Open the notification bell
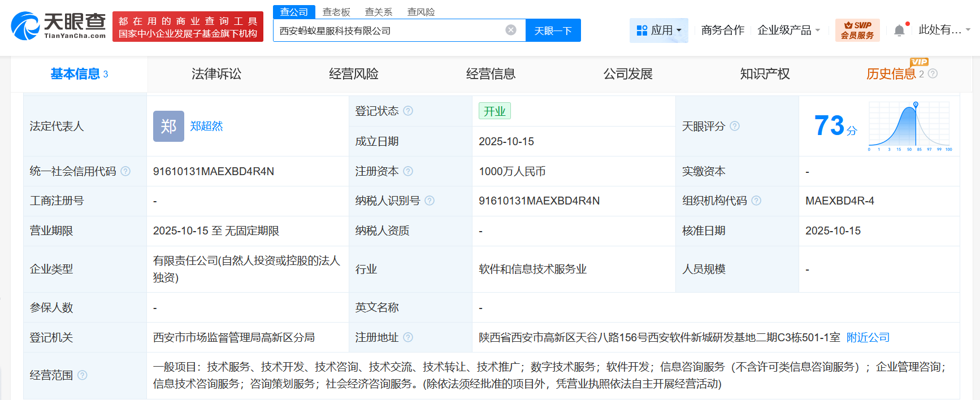Viewport: 980px width, 400px height. point(899,31)
